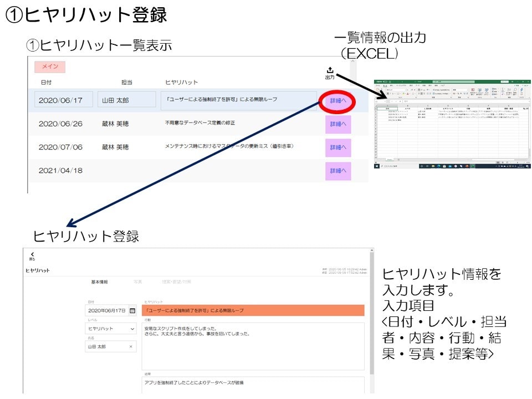Click the Windows Start button in the Excel screenshot
The height and width of the screenshot is (399, 532).
coord(377,166)
